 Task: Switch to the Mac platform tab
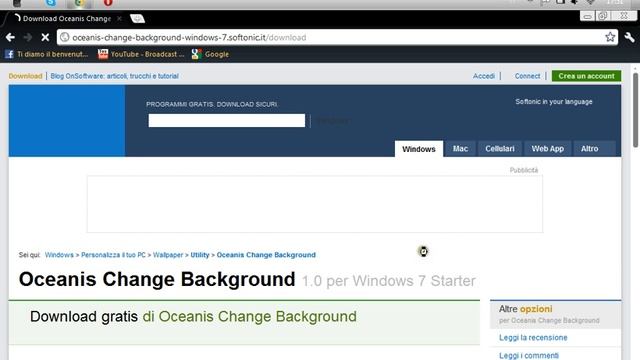click(460, 149)
